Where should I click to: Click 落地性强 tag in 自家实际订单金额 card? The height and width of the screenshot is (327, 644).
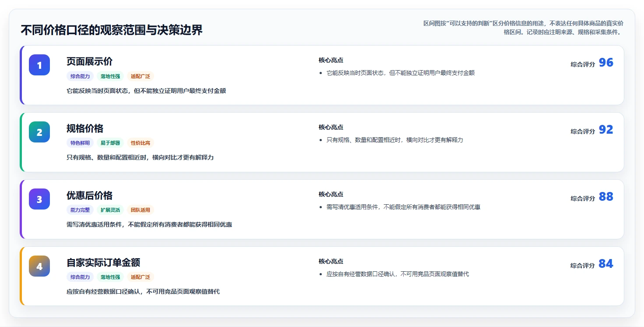[110, 277]
